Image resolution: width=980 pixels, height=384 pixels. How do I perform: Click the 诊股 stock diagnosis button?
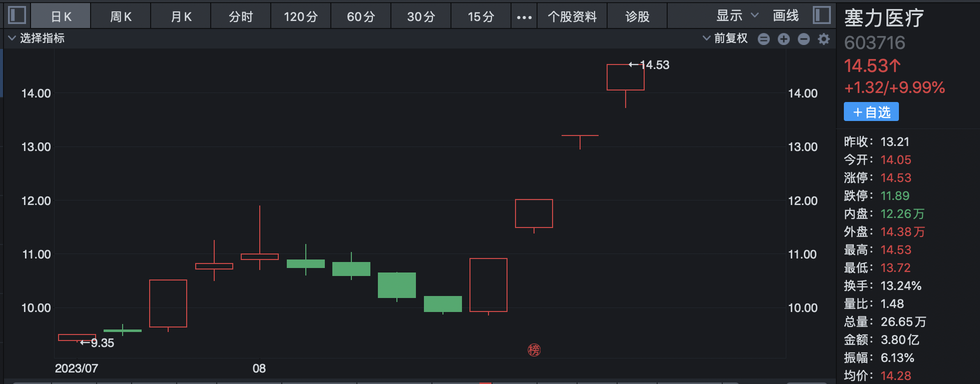pyautogui.click(x=637, y=17)
